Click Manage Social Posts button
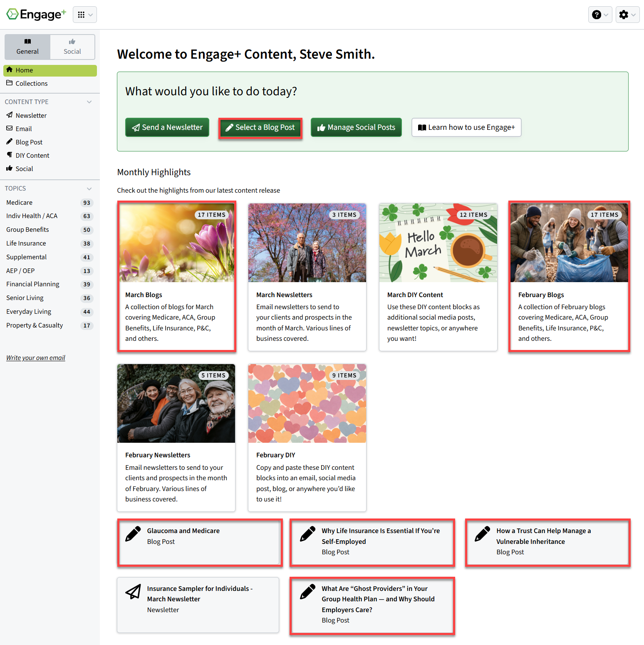 356,127
